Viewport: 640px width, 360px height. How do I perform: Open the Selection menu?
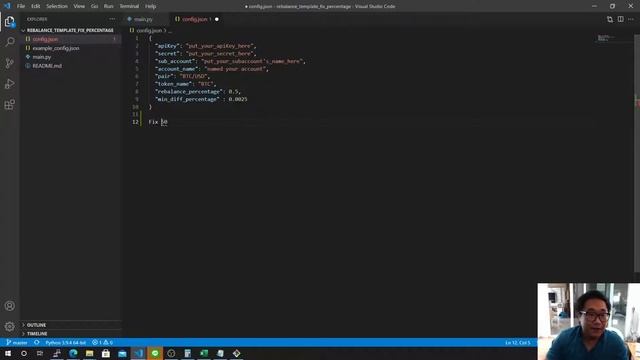point(57,6)
